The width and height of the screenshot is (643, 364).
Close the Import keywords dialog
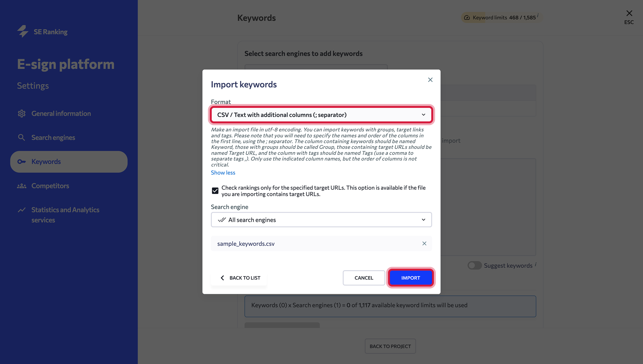coord(430,80)
